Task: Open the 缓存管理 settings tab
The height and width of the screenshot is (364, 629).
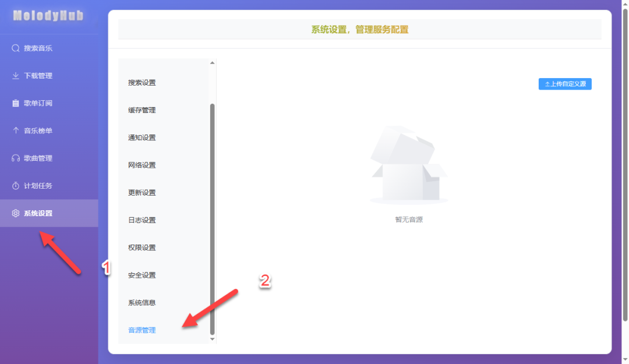Action: click(142, 110)
